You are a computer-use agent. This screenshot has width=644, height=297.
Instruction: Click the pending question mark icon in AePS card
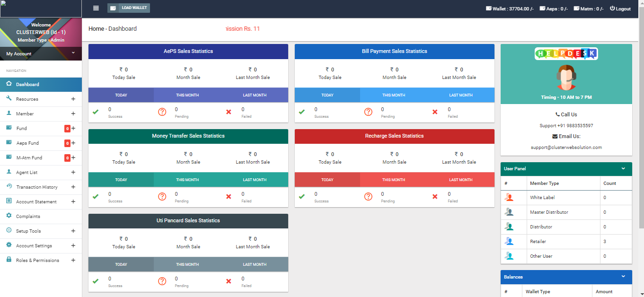162,112
